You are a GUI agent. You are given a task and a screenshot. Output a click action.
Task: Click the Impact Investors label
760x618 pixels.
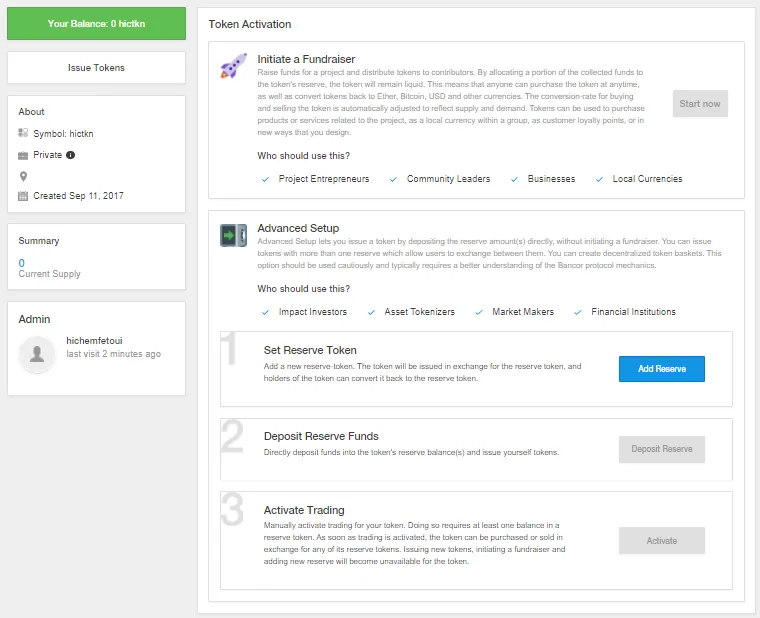click(x=313, y=312)
